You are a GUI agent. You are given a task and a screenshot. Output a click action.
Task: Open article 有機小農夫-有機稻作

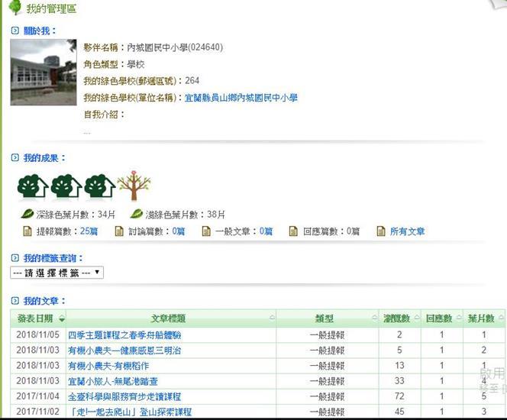pos(108,366)
